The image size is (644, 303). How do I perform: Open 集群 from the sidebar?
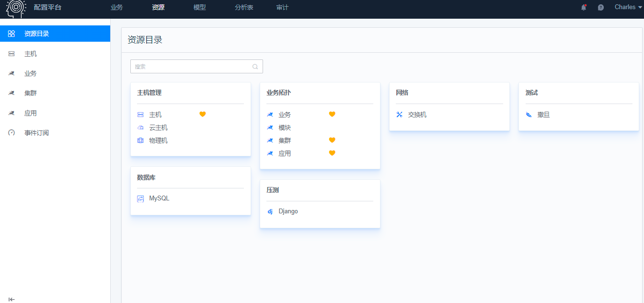click(55, 93)
